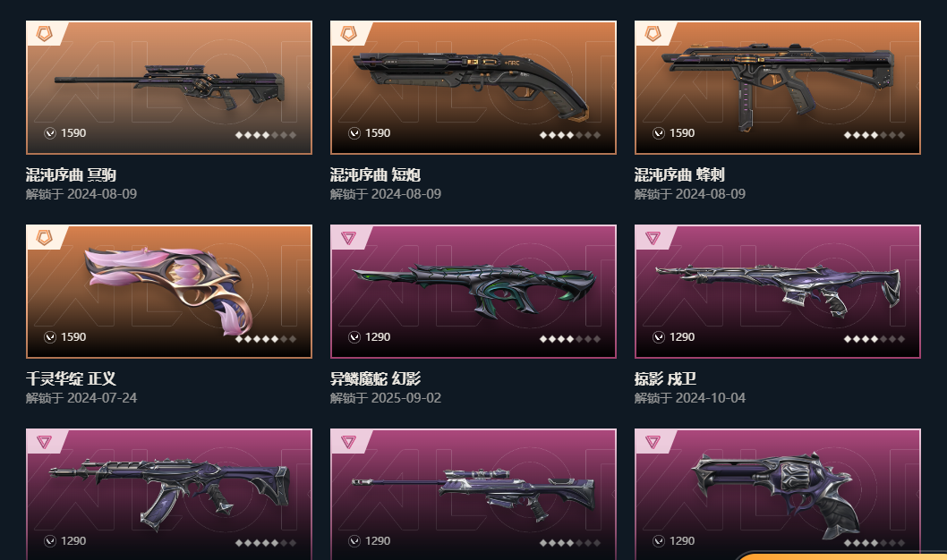Open the 混沌序曲 蜂刺 SMG skin card
Screen dimensions: 947x560
coord(778,88)
